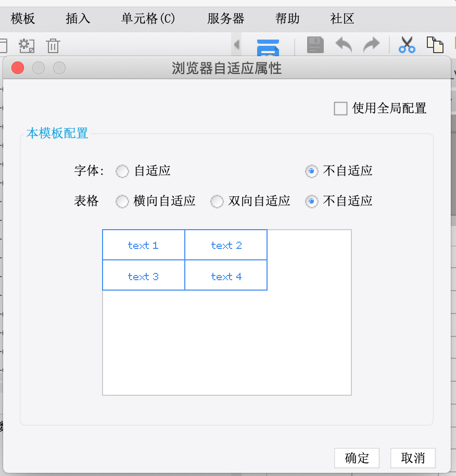Select font 不自适应 radio button
The height and width of the screenshot is (476, 456).
coord(312,171)
